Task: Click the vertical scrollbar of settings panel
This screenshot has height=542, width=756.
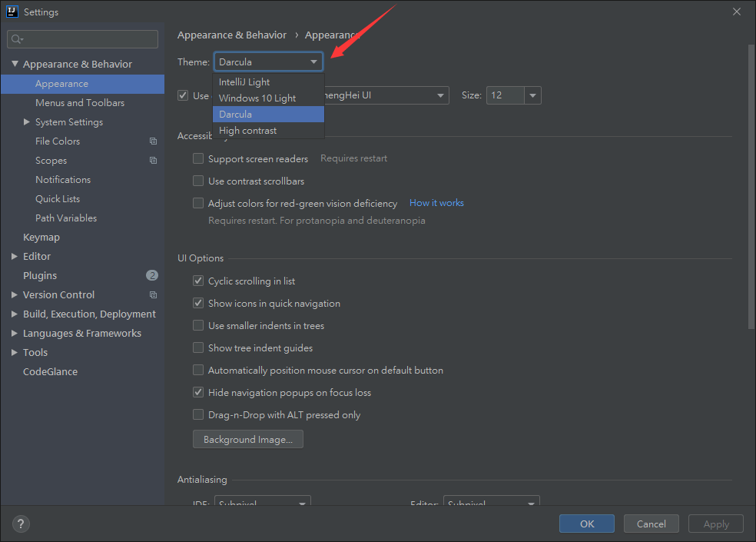Action: coord(751,185)
